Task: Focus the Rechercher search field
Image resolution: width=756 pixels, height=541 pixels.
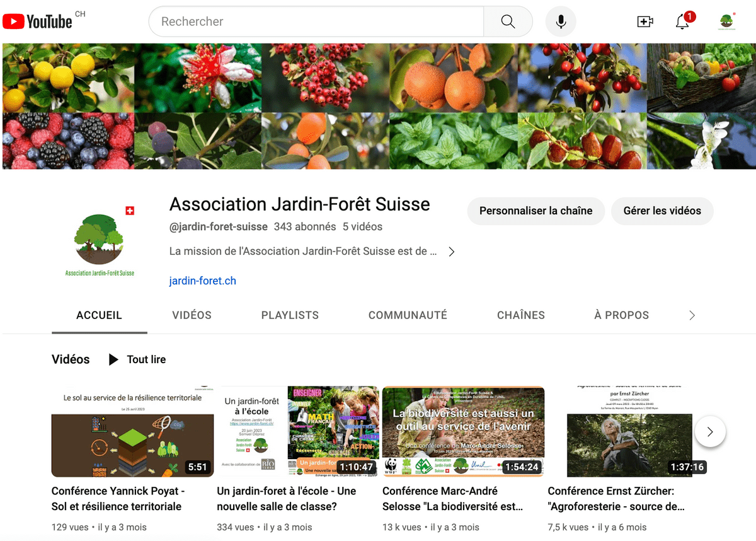Action: [316, 21]
